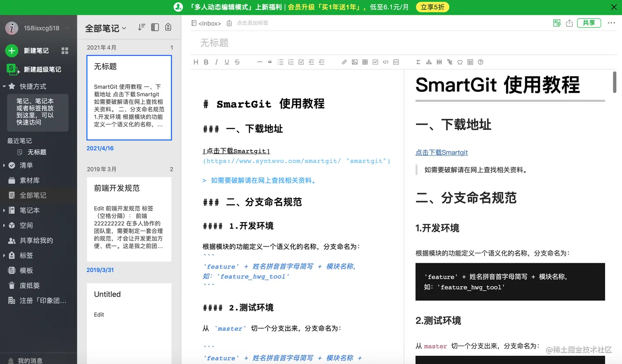
Task: Open the share export icon in the top right
Action: (x=569, y=23)
